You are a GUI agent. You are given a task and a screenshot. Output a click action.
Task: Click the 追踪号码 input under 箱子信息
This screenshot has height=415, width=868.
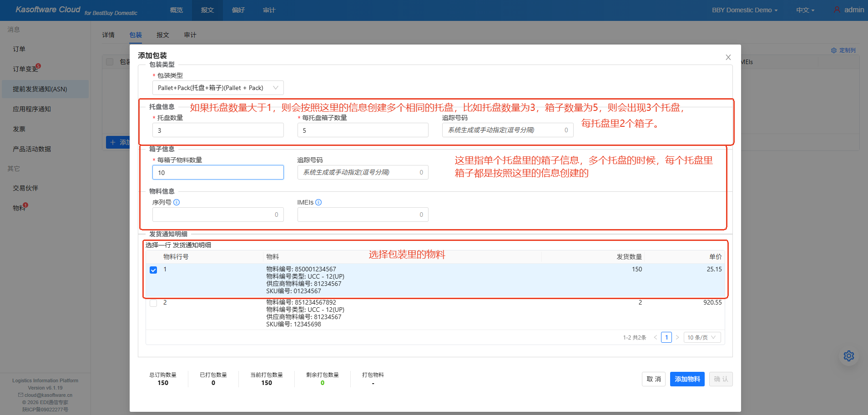tap(362, 172)
